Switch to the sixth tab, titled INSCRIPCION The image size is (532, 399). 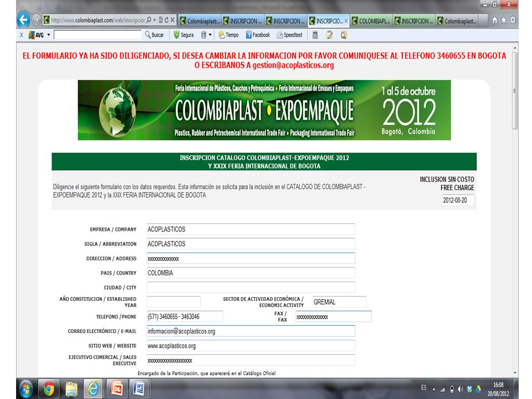414,21
